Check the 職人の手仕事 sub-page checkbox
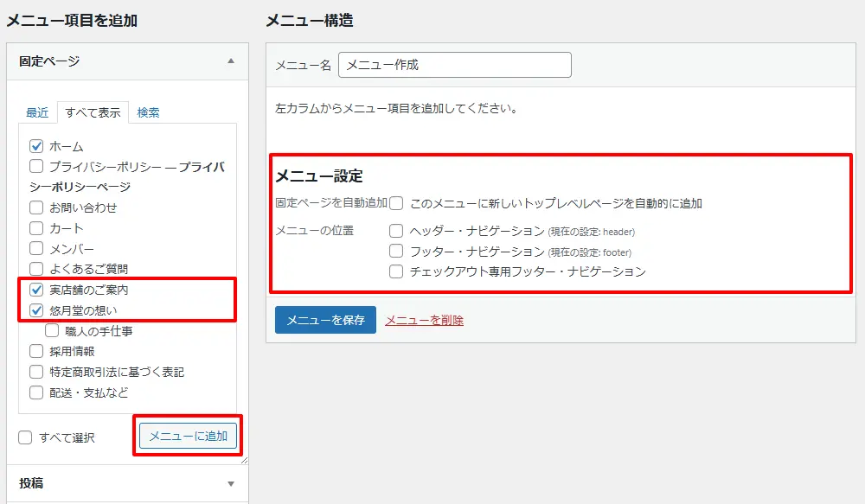 tap(52, 330)
